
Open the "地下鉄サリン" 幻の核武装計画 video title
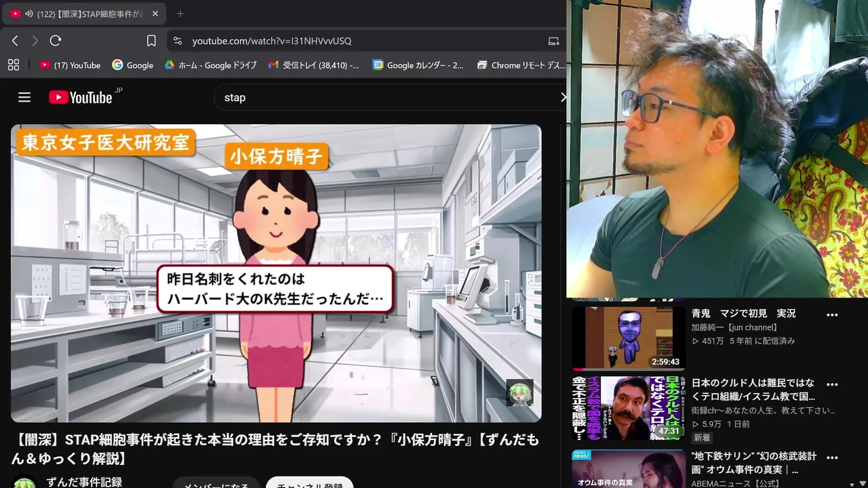point(754,463)
